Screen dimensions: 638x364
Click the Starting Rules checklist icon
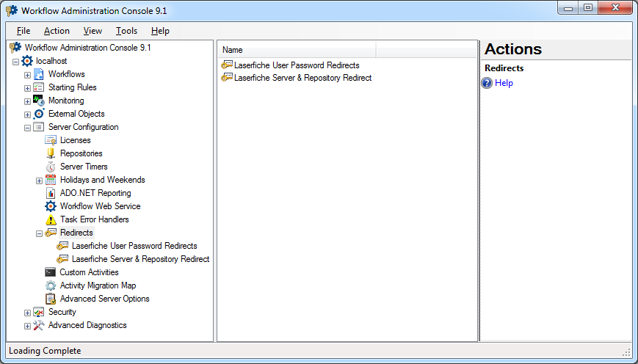click(x=39, y=87)
